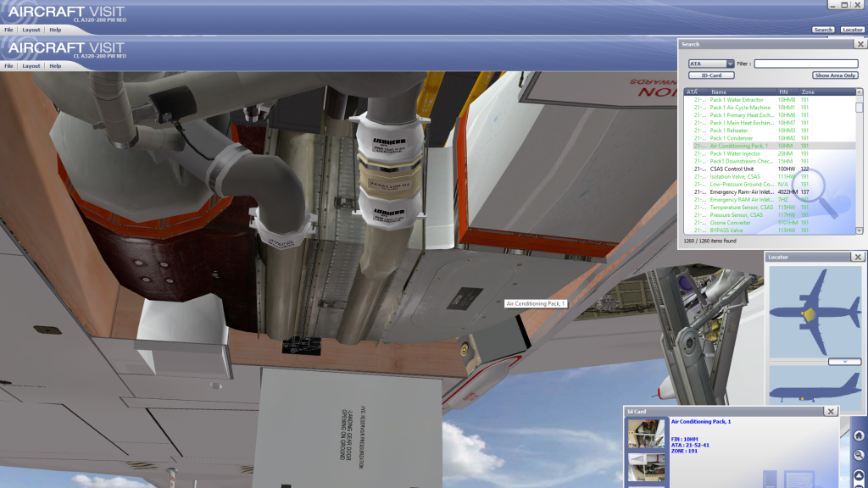The height and width of the screenshot is (488, 868).
Task: Click the scroll-up arrow of results list
Action: pos(860,91)
